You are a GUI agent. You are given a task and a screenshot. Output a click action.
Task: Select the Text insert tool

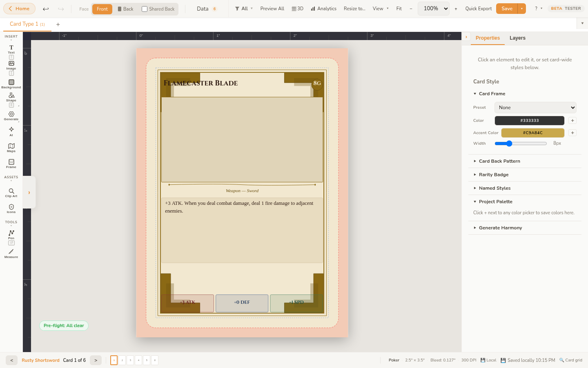11,49
